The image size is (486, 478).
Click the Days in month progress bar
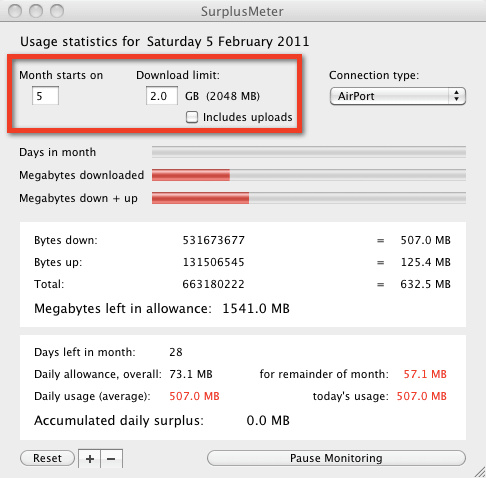(309, 152)
